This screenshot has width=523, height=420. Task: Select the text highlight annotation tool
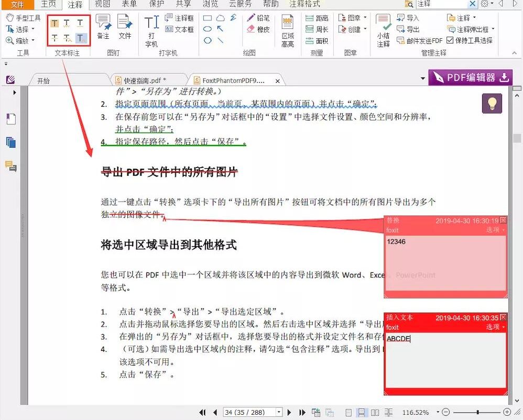[55, 24]
